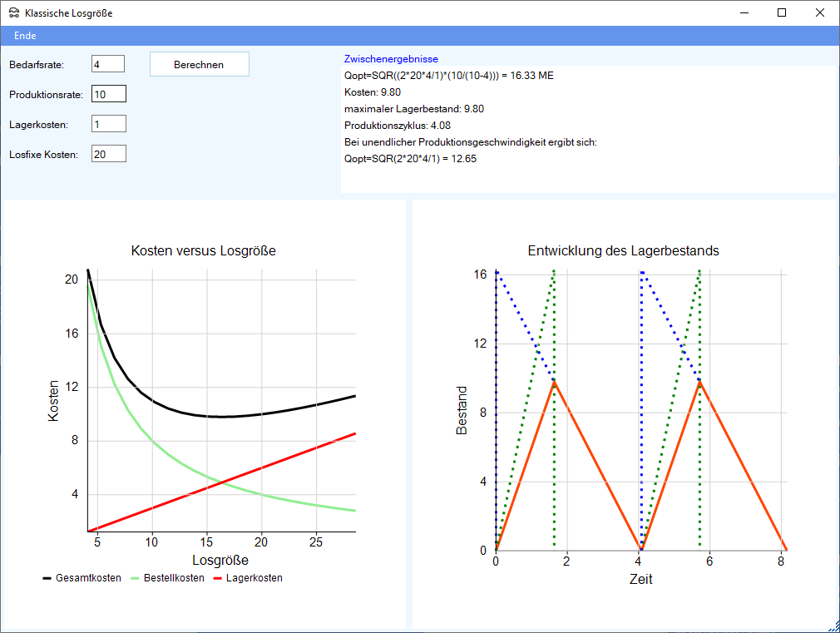Open the Ende menu
Viewport: 840px width, 633px height.
coord(25,36)
